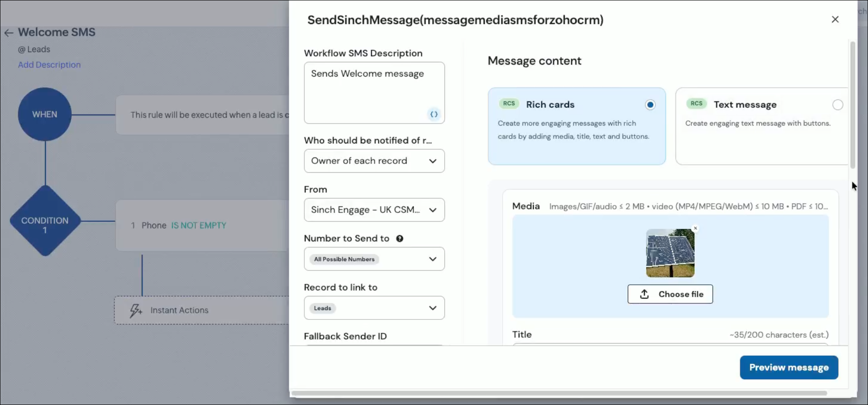Go back using the arrow beside Welcome SMS

pyautogui.click(x=9, y=33)
